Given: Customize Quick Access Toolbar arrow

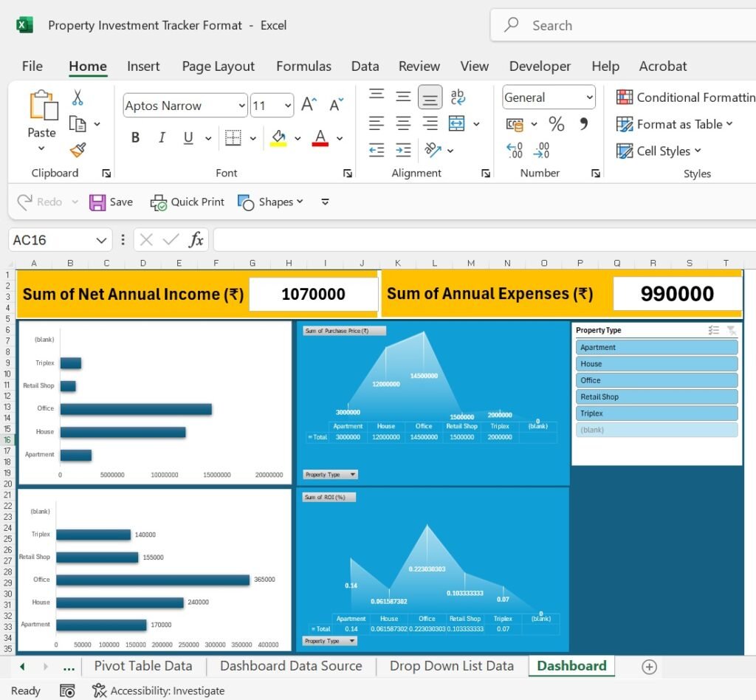Looking at the screenshot, I should (x=326, y=202).
